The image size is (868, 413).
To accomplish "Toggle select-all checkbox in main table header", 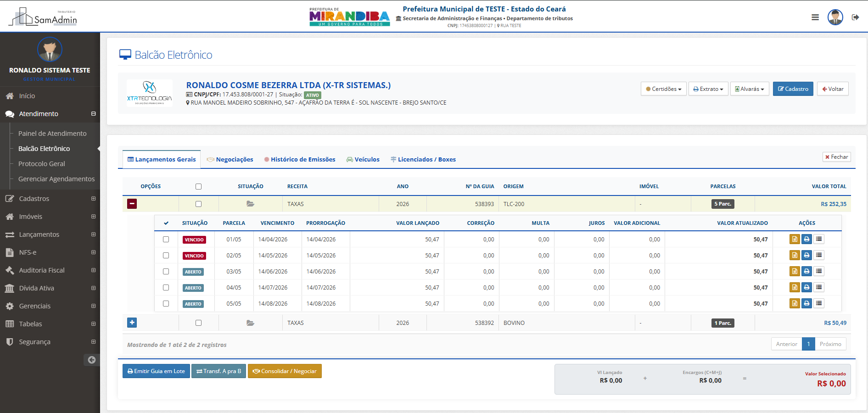I will [x=198, y=186].
